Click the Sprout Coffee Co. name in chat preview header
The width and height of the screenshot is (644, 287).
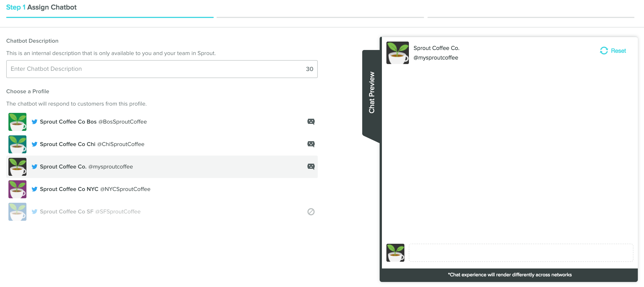[436, 48]
